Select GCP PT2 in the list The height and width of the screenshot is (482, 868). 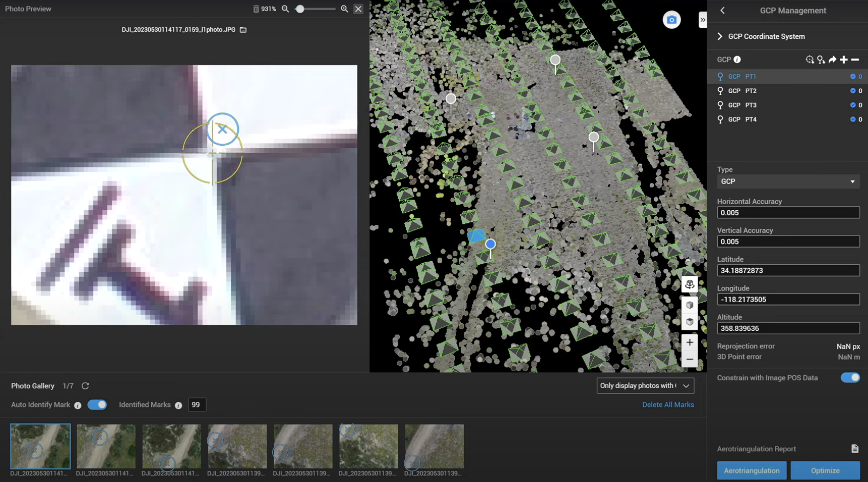click(x=787, y=91)
